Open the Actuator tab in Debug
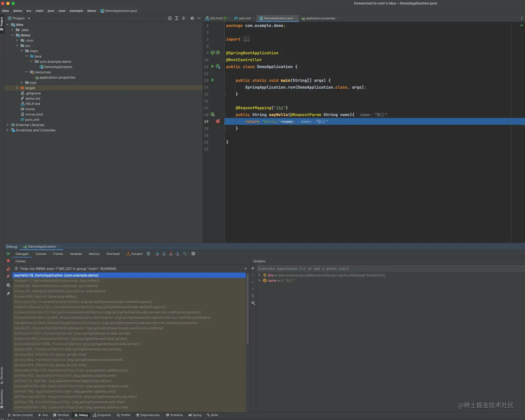The height and width of the screenshot is (420, 525). [x=135, y=254]
